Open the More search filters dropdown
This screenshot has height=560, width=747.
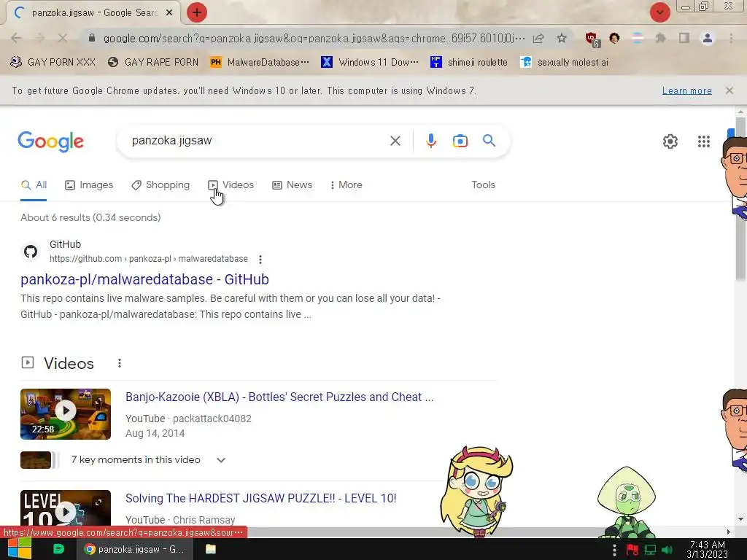click(x=347, y=184)
